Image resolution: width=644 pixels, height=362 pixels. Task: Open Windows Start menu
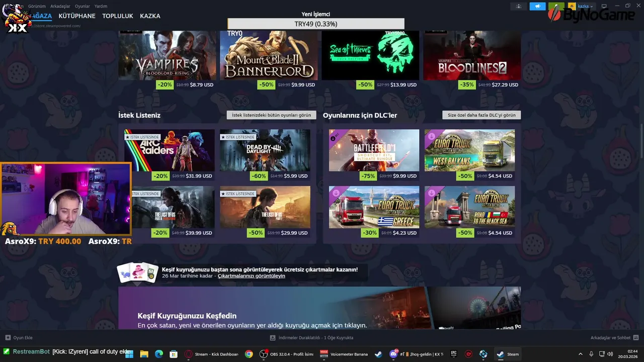point(129,354)
